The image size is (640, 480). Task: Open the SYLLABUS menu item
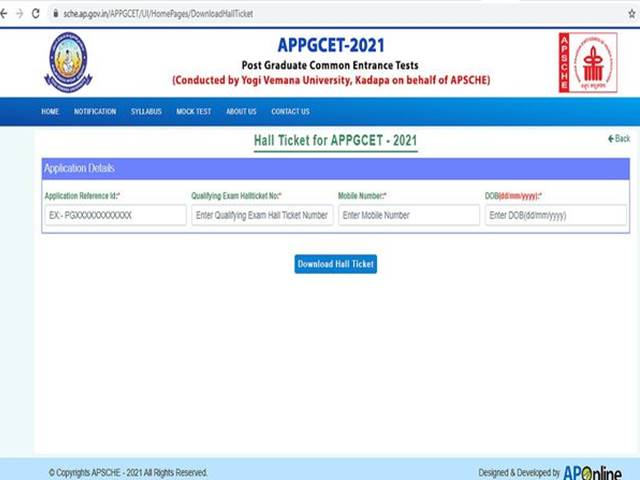point(146,111)
